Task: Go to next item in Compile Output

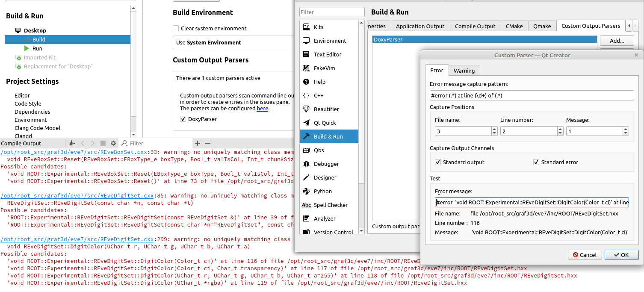Action: 93,143
